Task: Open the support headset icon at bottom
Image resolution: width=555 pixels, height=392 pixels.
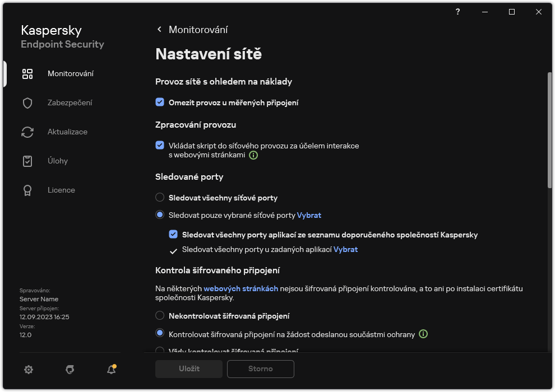Action: click(70, 370)
